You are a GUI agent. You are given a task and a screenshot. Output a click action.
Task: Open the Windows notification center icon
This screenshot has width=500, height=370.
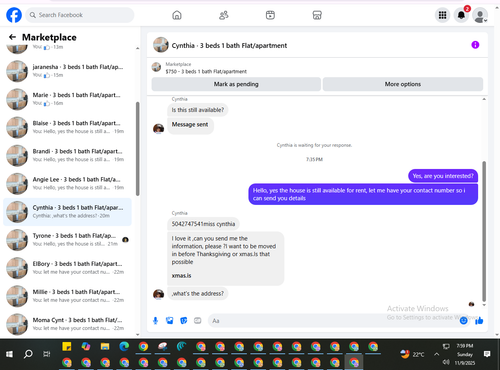487,354
